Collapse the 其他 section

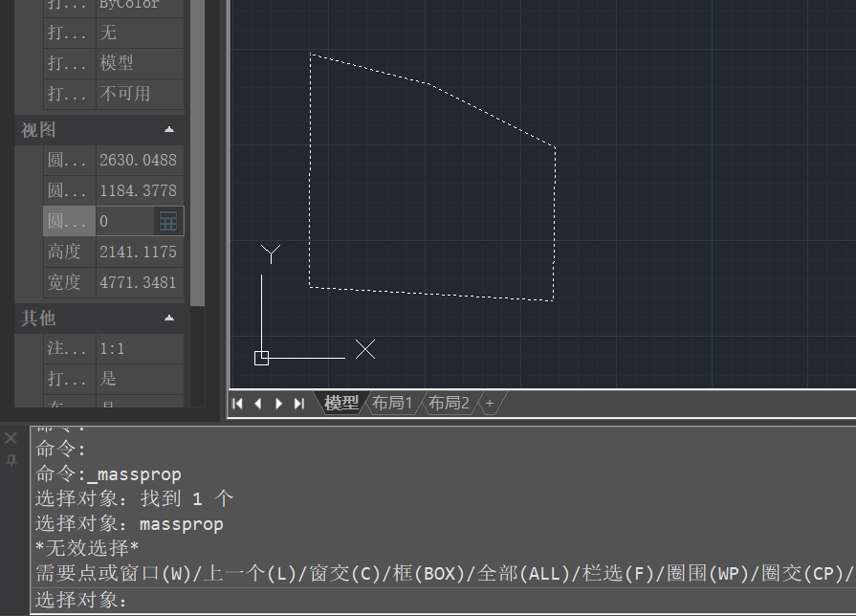(169, 318)
